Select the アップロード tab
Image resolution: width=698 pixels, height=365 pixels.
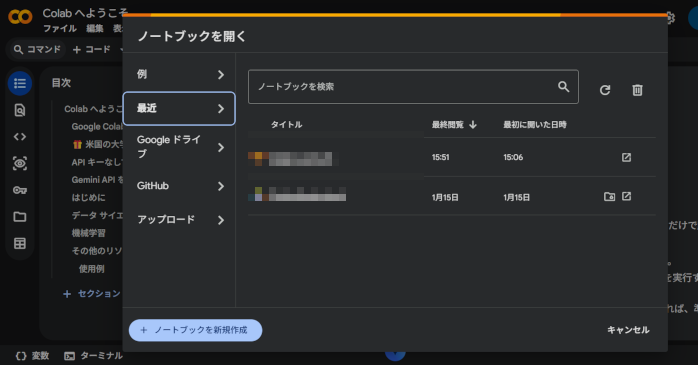179,220
